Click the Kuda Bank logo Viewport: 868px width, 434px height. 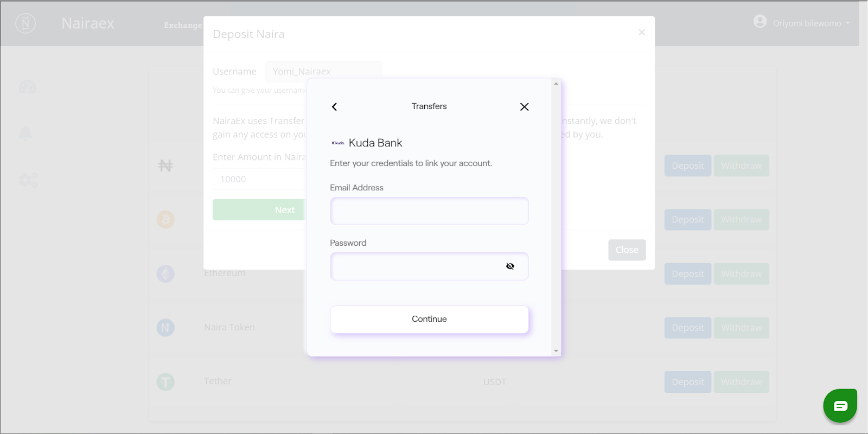click(338, 143)
